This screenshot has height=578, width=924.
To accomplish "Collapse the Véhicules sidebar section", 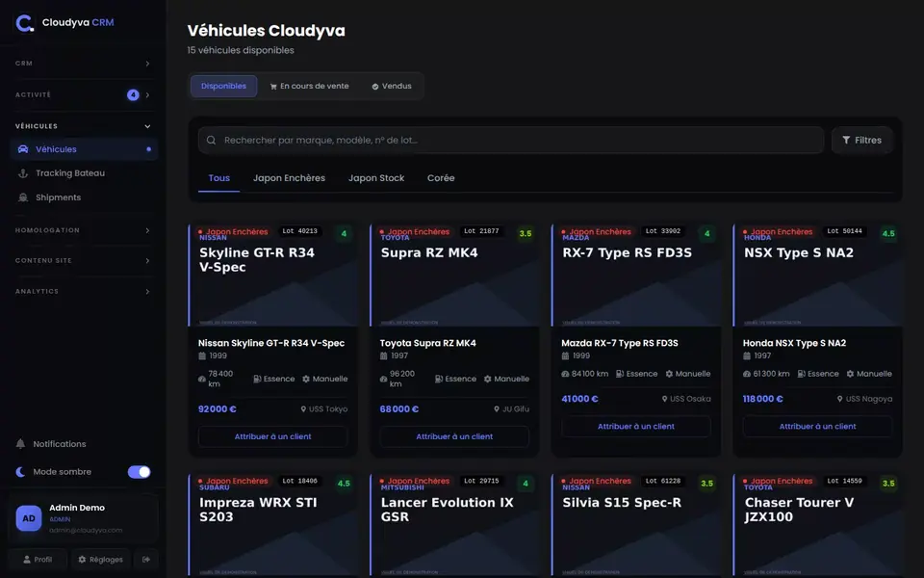I will click(83, 126).
